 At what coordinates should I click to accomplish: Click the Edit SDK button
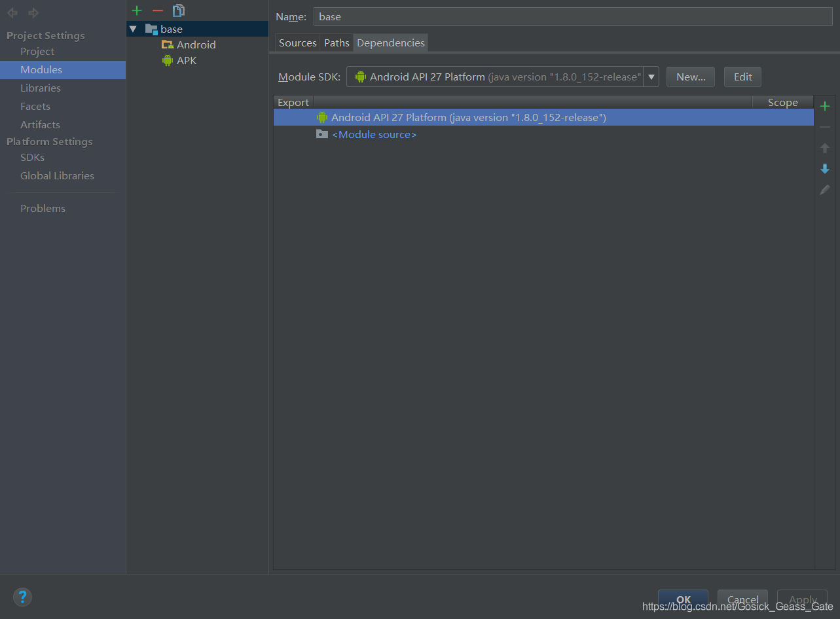742,77
